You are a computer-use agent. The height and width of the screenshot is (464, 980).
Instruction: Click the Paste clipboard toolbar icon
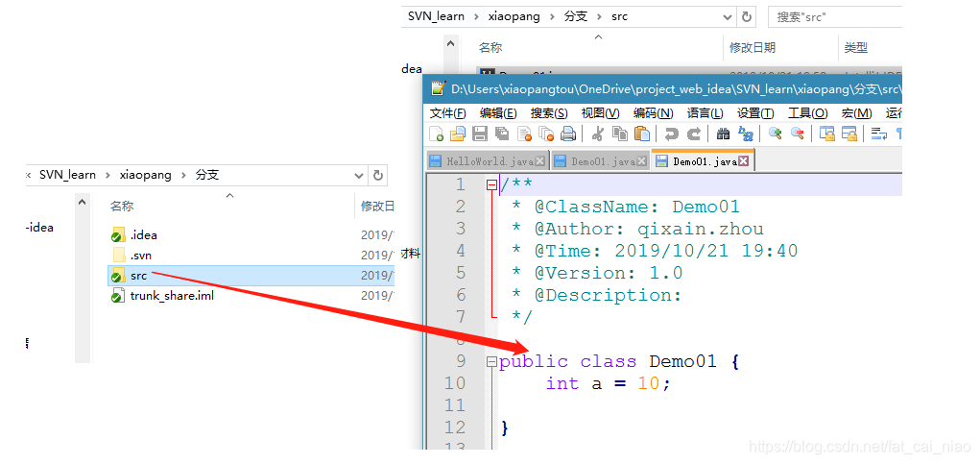[641, 134]
